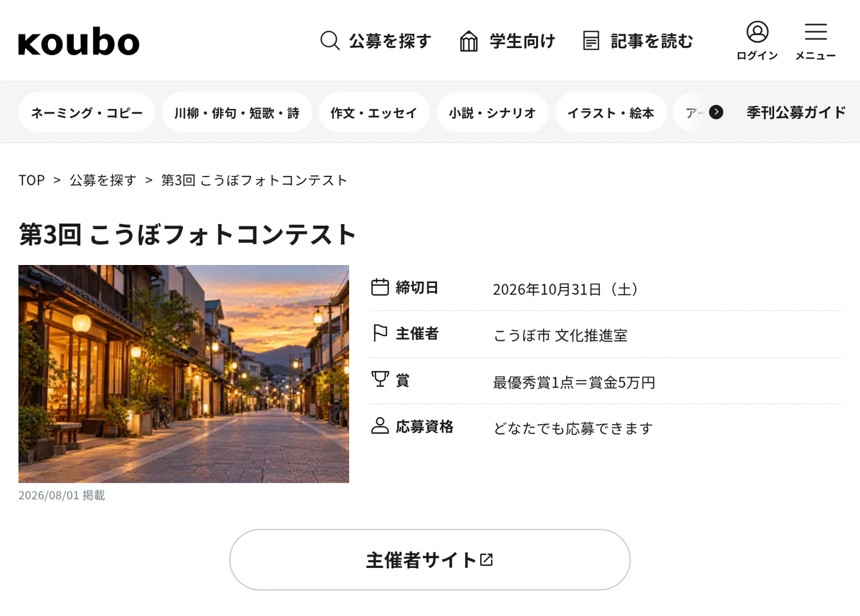Go to TOP breadcrumb
The image size is (860, 616).
point(32,181)
